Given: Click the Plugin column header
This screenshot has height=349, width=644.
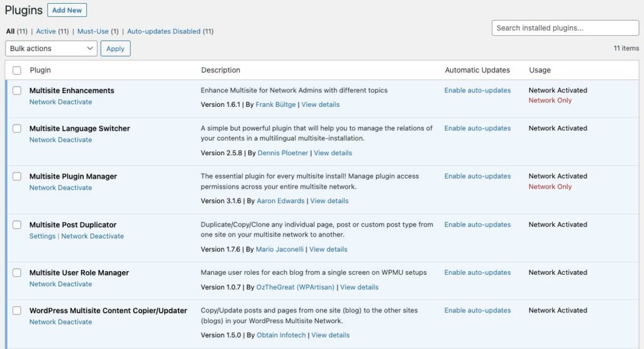Looking at the screenshot, I should pyautogui.click(x=40, y=70).
